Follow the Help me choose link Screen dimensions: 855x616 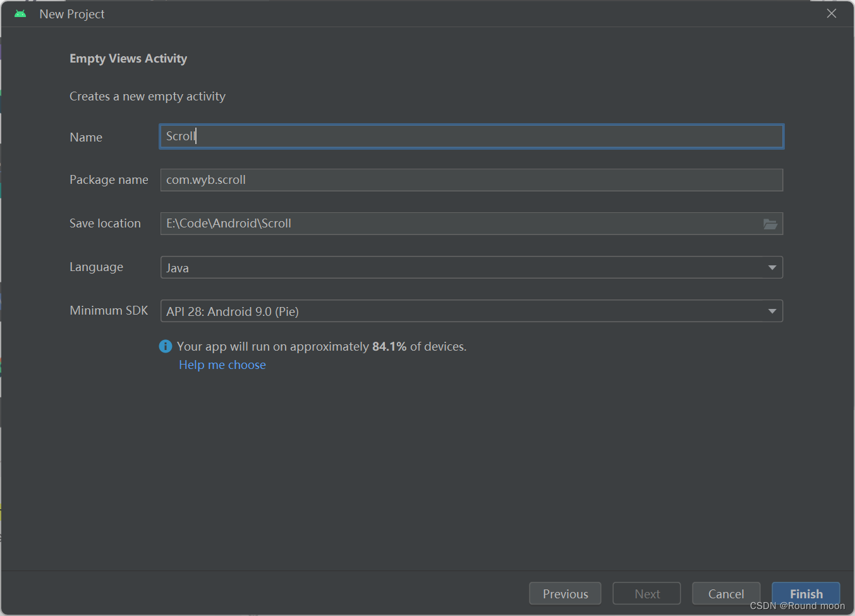[x=222, y=365]
